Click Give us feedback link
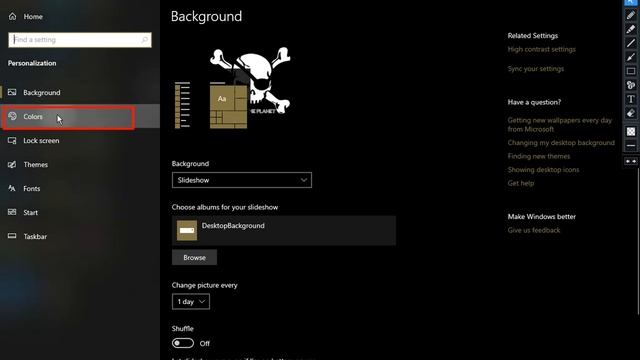The height and width of the screenshot is (360, 640). click(534, 230)
